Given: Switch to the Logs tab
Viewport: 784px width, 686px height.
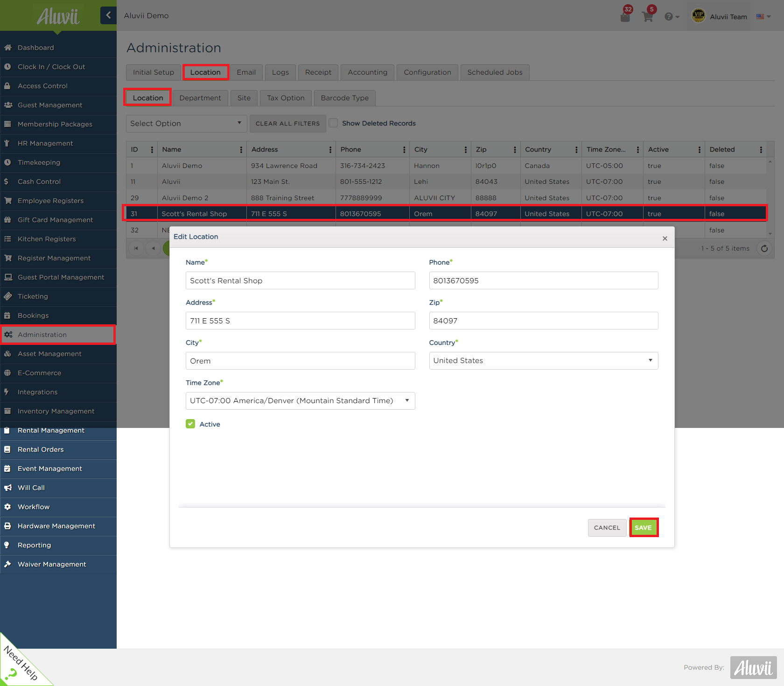Looking at the screenshot, I should 280,72.
